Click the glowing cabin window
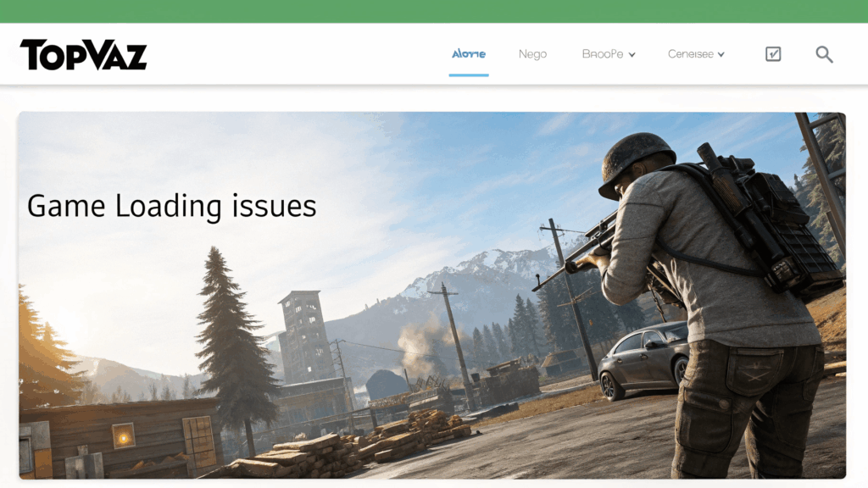The width and height of the screenshot is (868, 488). (124, 435)
